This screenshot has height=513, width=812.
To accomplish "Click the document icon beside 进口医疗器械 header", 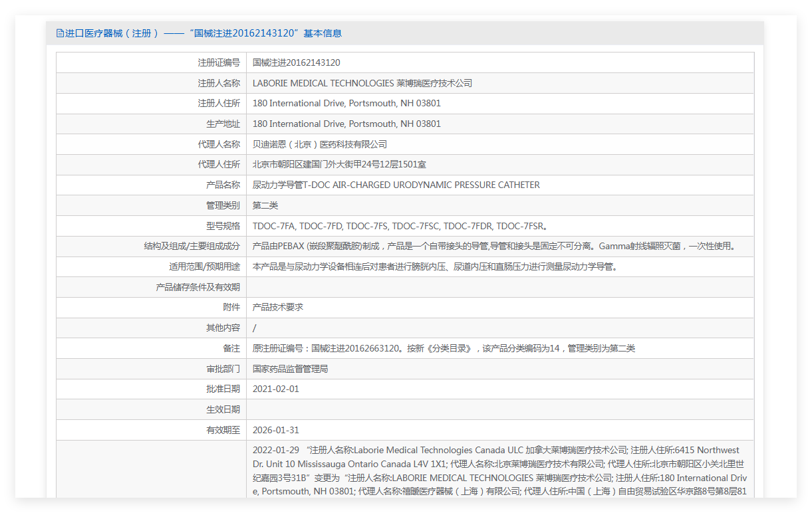I will tap(60, 33).
